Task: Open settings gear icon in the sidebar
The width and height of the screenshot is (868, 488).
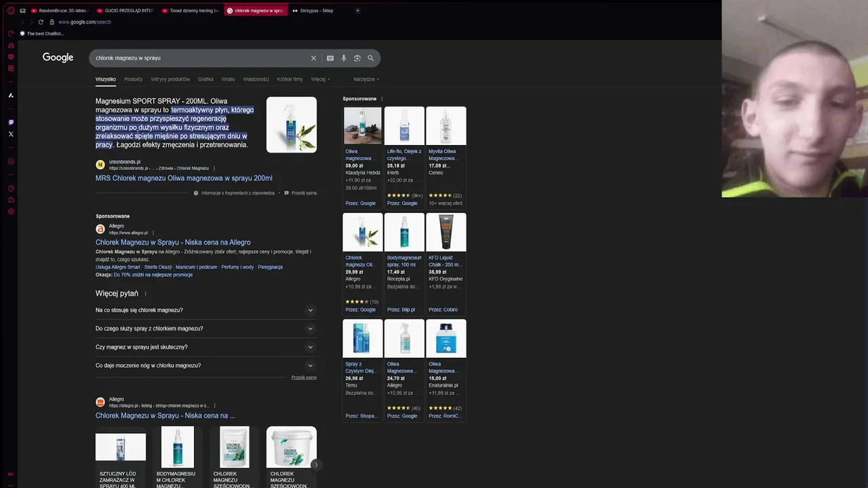Action: point(11,211)
